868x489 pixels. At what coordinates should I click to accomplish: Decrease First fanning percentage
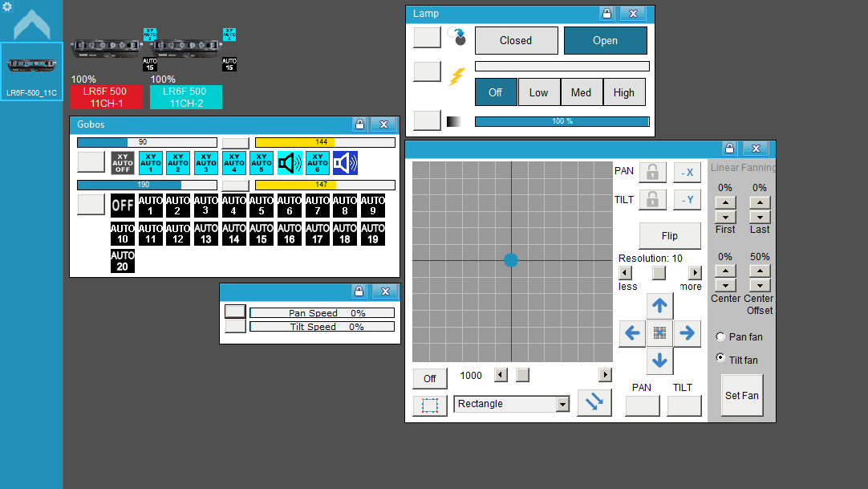pos(725,217)
